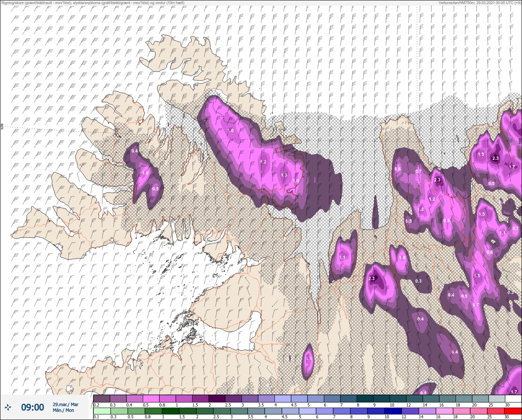The width and height of the screenshot is (522, 420).
Task: Select the snow legend swatch starting at 1.5
Action: point(200,398)
